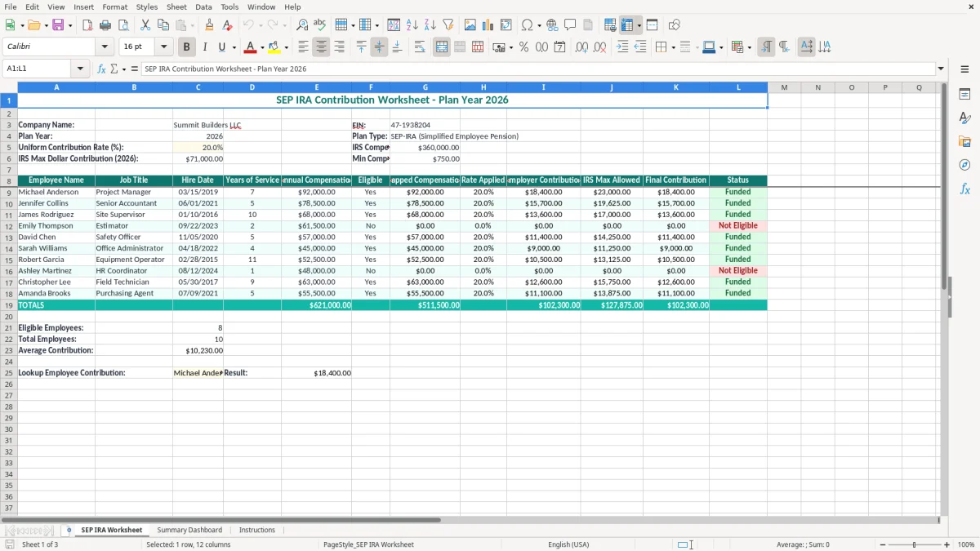
Task: Click the Draw Functions shapes icon
Action: coord(675,25)
